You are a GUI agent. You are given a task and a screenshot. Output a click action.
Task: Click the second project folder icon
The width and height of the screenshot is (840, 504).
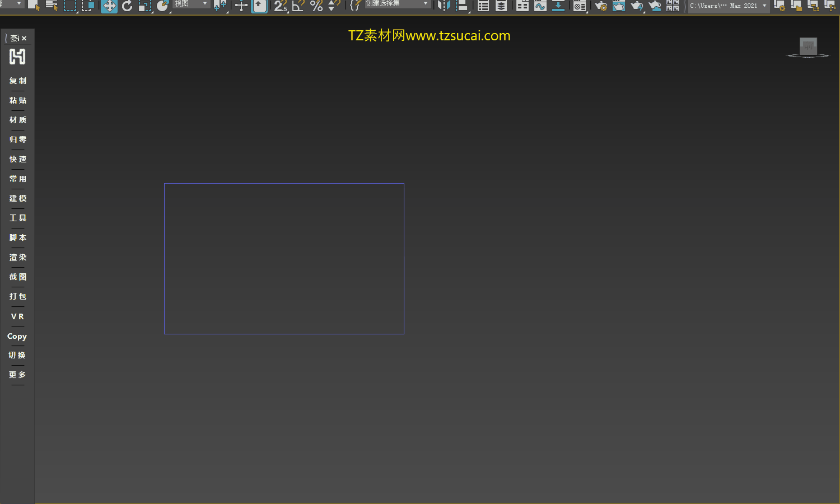pos(796,6)
